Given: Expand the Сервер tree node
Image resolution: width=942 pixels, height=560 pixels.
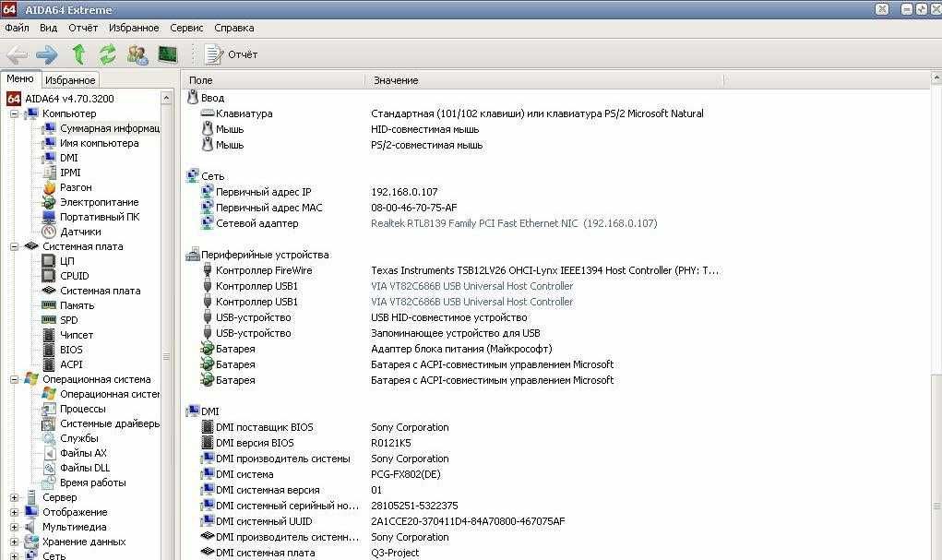Looking at the screenshot, I should coord(14,497).
